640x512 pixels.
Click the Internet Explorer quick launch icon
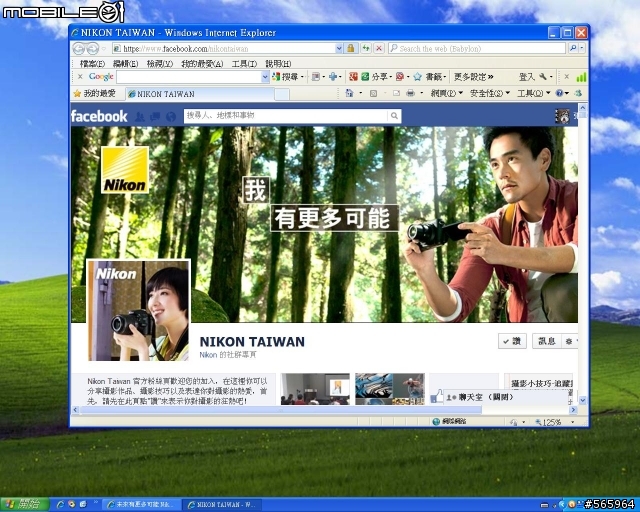[60, 505]
